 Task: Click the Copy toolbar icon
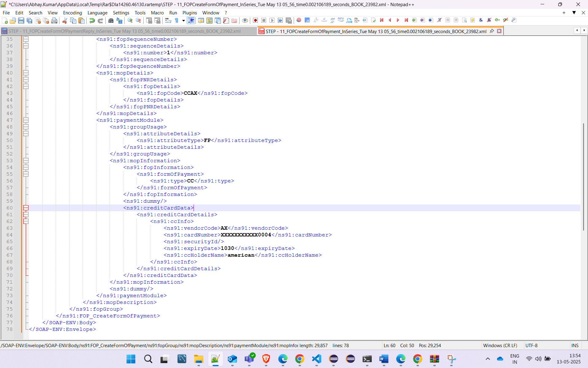tap(73, 21)
